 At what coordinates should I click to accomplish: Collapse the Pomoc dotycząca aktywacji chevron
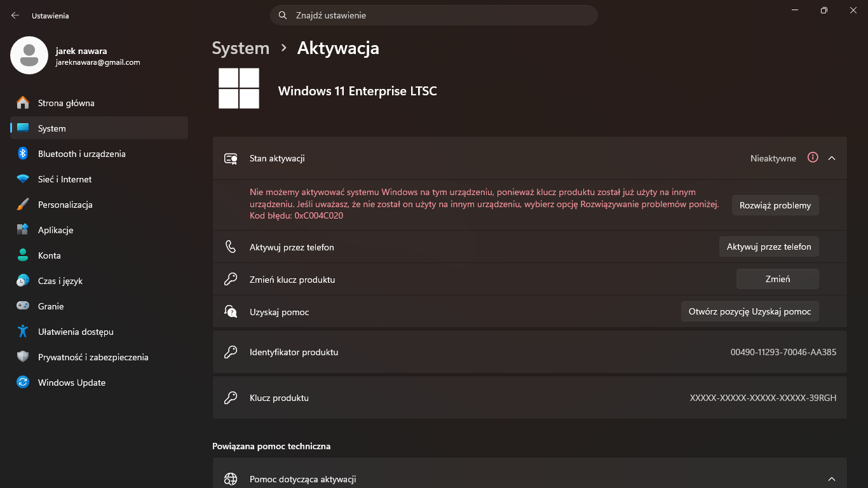[x=832, y=478]
